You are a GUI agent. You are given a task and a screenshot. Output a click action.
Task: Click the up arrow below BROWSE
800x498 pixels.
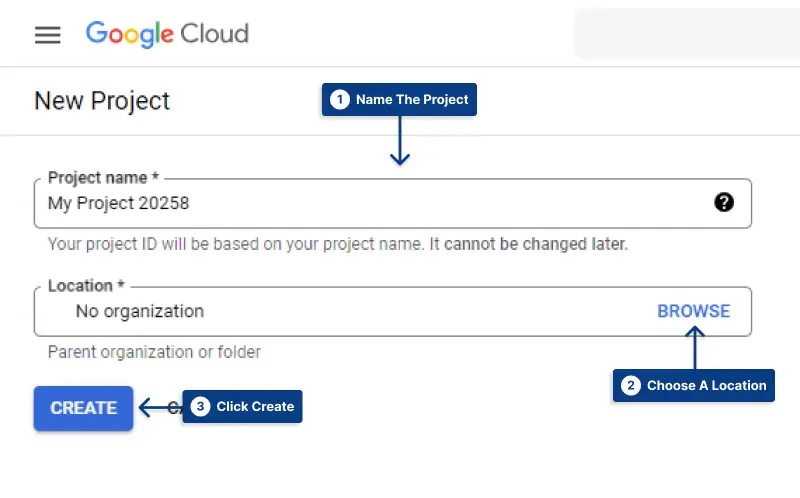(x=694, y=348)
